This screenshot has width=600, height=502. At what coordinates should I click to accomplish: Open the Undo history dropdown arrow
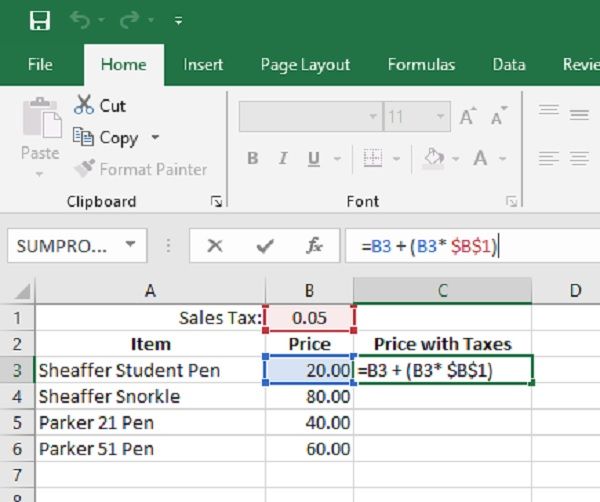pos(102,20)
